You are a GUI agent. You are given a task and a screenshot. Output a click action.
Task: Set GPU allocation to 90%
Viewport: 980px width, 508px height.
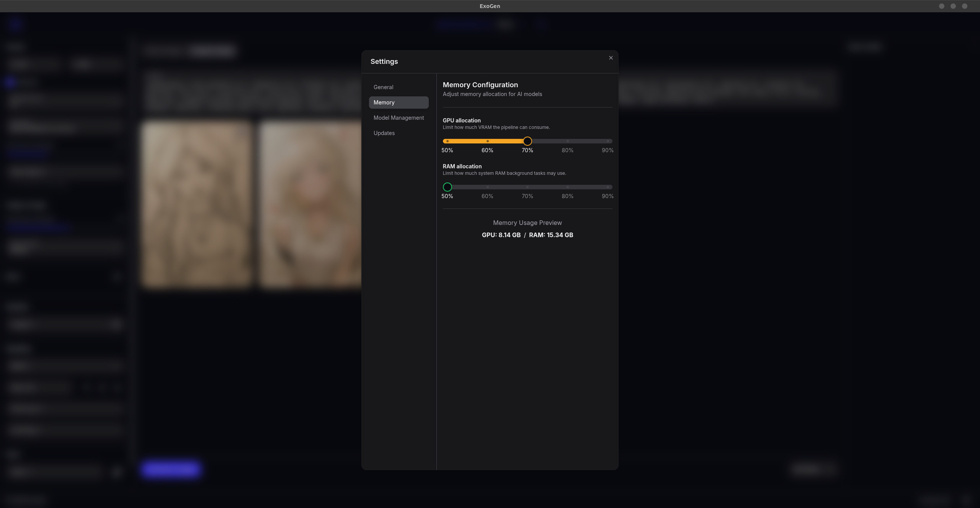[608, 141]
